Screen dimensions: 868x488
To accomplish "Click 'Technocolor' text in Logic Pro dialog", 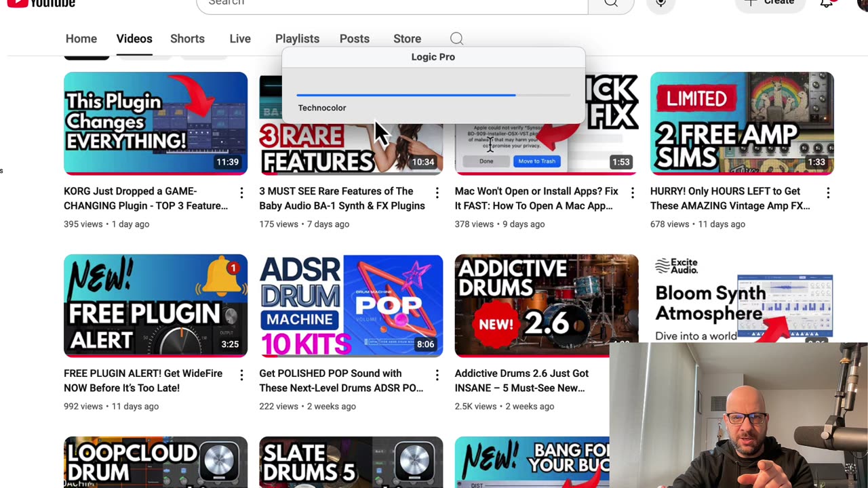I will coord(322,108).
